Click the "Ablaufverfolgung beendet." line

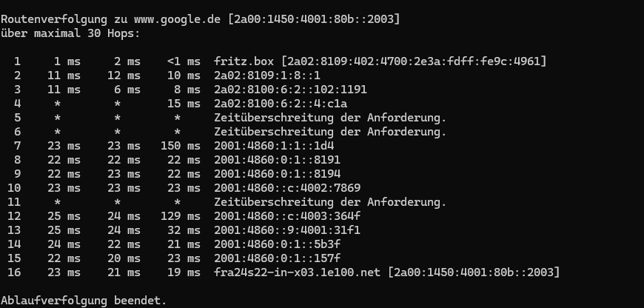(84, 300)
